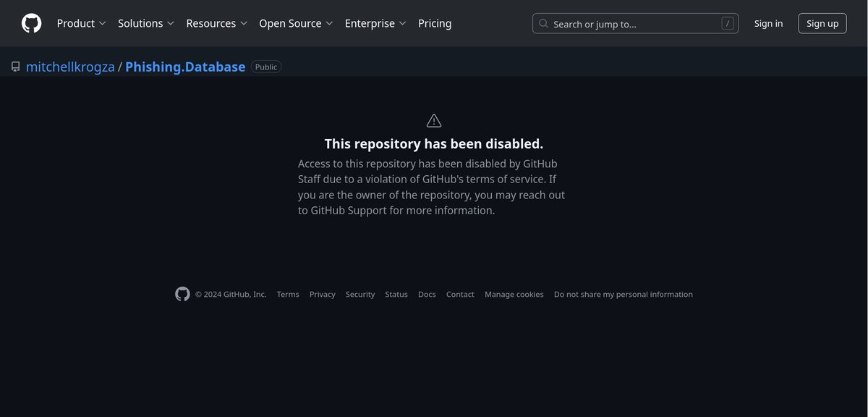The height and width of the screenshot is (417, 868).
Task: Open the Status footer link
Action: tap(396, 294)
